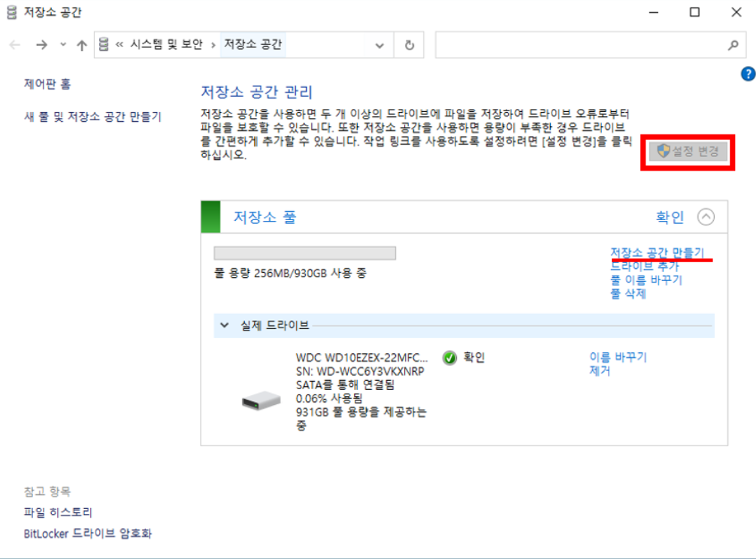
Task: Open the address bar history dropdown
Action: 380,44
